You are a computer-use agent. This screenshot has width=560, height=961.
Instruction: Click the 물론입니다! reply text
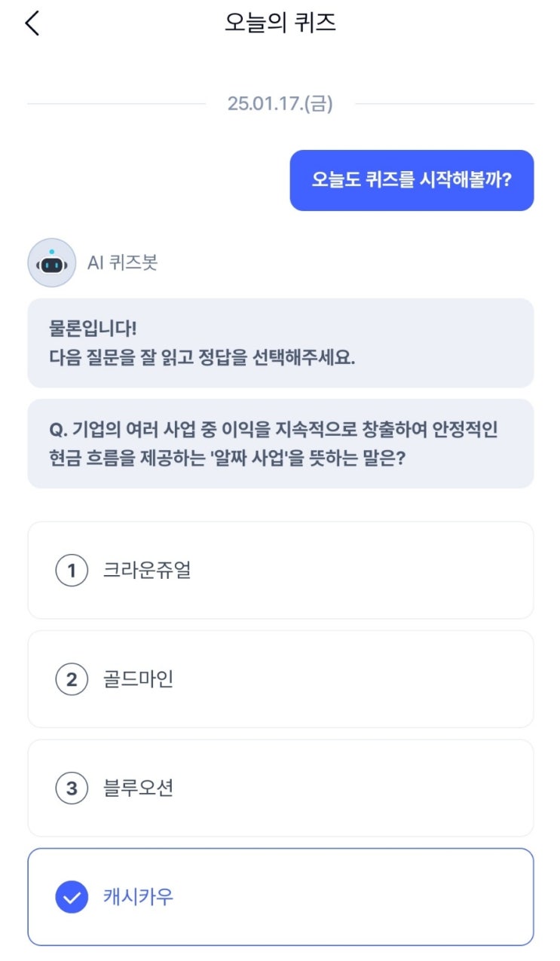point(93,330)
